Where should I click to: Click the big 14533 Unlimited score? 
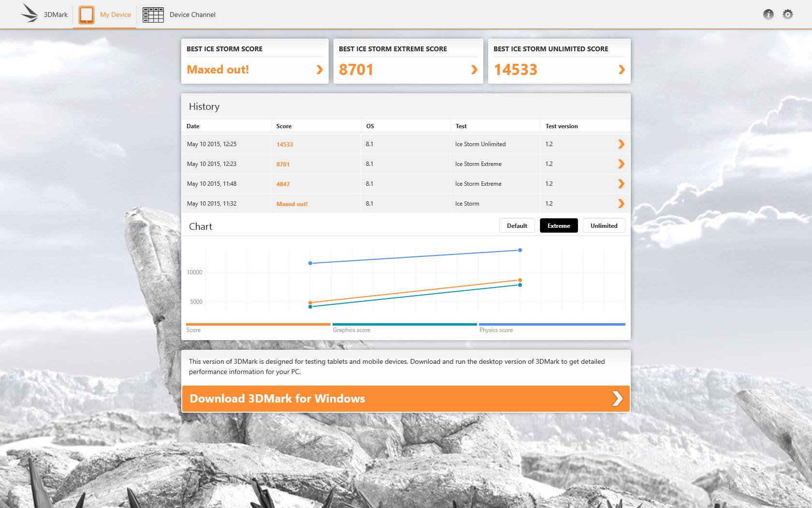[515, 70]
